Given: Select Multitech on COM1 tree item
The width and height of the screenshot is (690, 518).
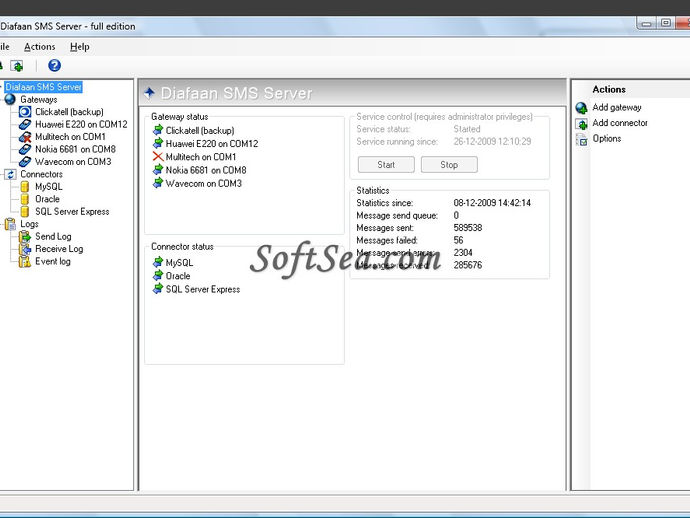Looking at the screenshot, I should point(70,137).
